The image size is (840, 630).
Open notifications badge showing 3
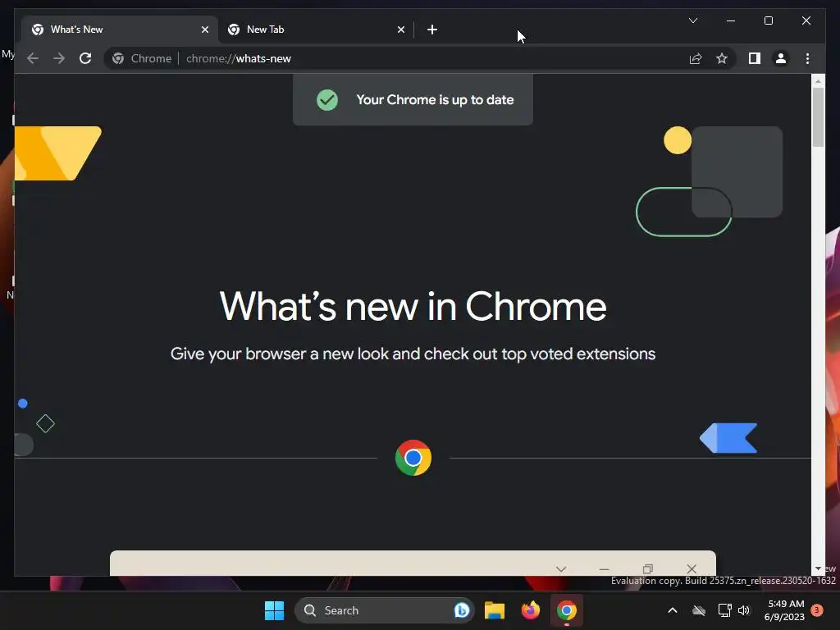[817, 610]
